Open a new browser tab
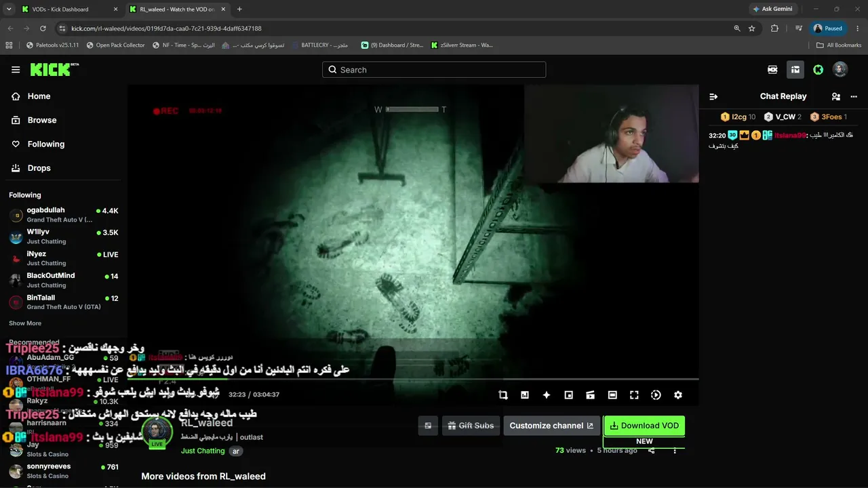This screenshot has height=488, width=868. coord(239,9)
